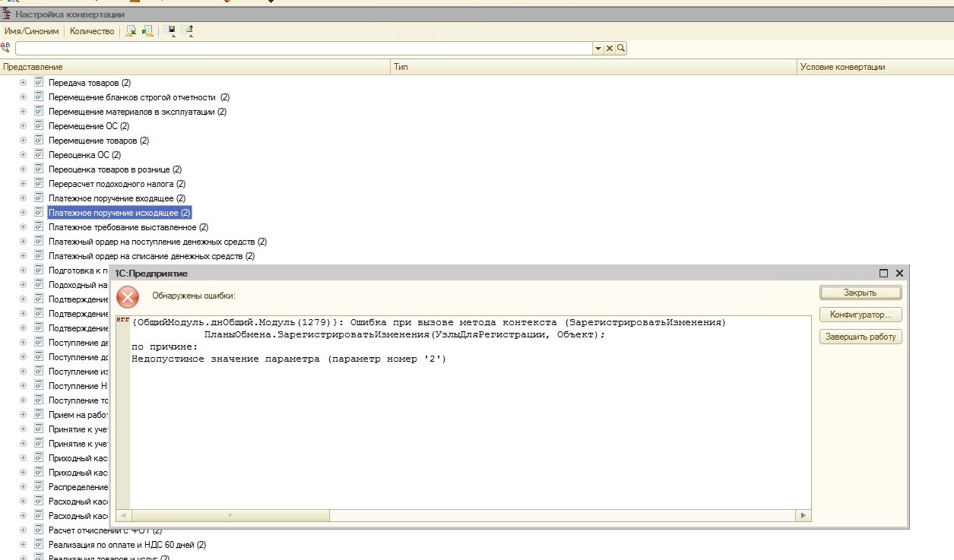The width and height of the screenshot is (954, 560).
Task: Click the second green arrow toolbar icon
Action: [x=147, y=31]
